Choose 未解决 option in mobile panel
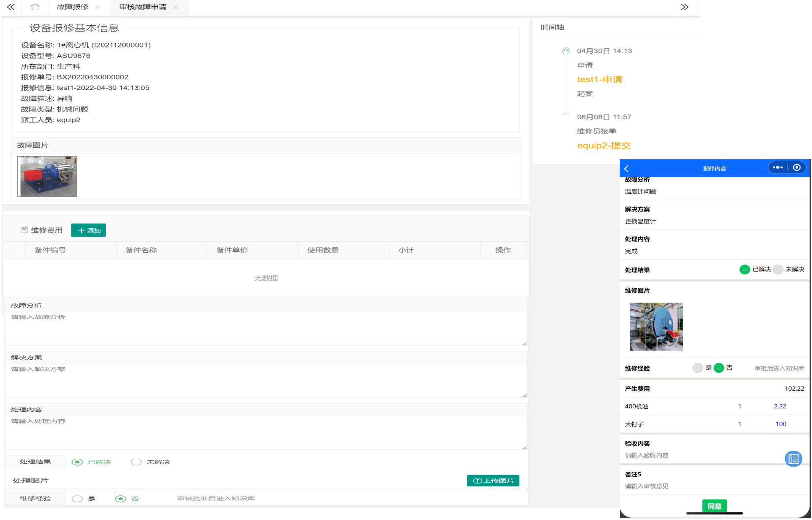812x520 pixels. click(x=778, y=269)
